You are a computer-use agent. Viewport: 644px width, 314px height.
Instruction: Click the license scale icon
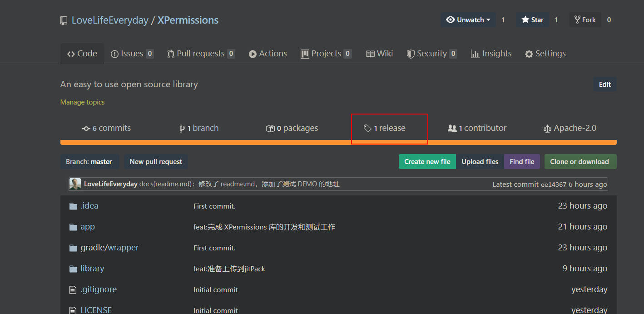[x=547, y=129]
